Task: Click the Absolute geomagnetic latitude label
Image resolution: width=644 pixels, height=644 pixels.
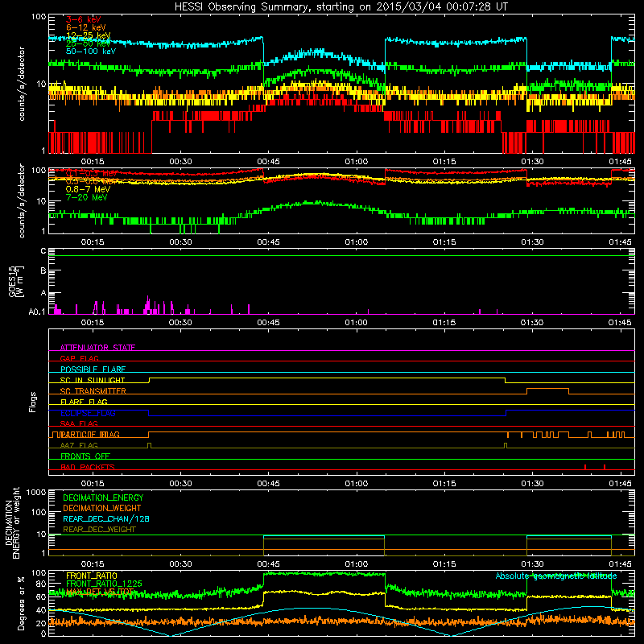Action: pyautogui.click(x=556, y=576)
